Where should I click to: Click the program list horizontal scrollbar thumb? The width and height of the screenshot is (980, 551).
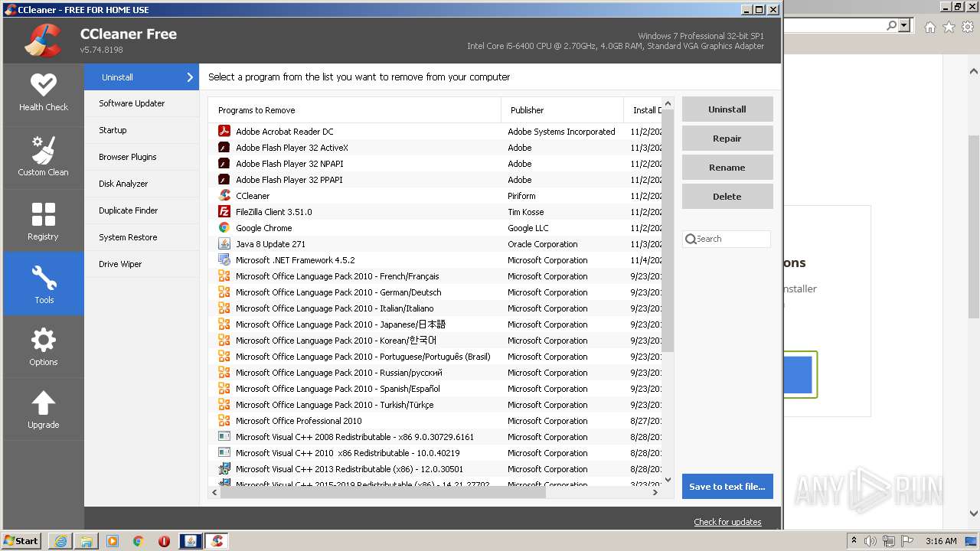click(382, 493)
